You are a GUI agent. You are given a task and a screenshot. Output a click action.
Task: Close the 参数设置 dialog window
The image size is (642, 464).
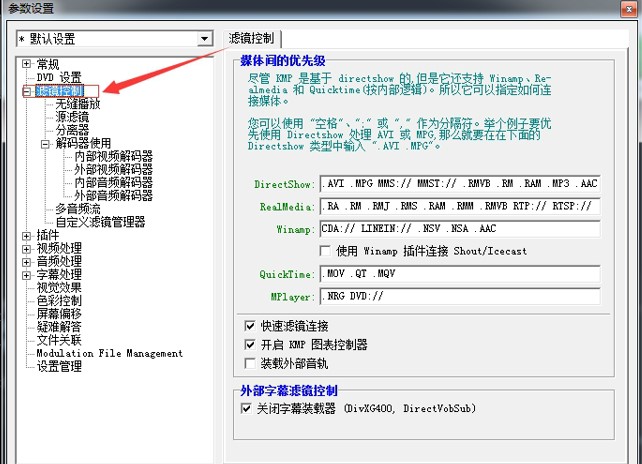point(628,9)
